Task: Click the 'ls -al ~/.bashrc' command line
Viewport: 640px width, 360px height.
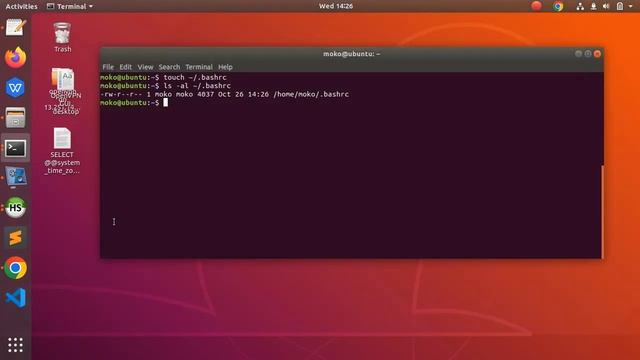Action: [x=197, y=86]
